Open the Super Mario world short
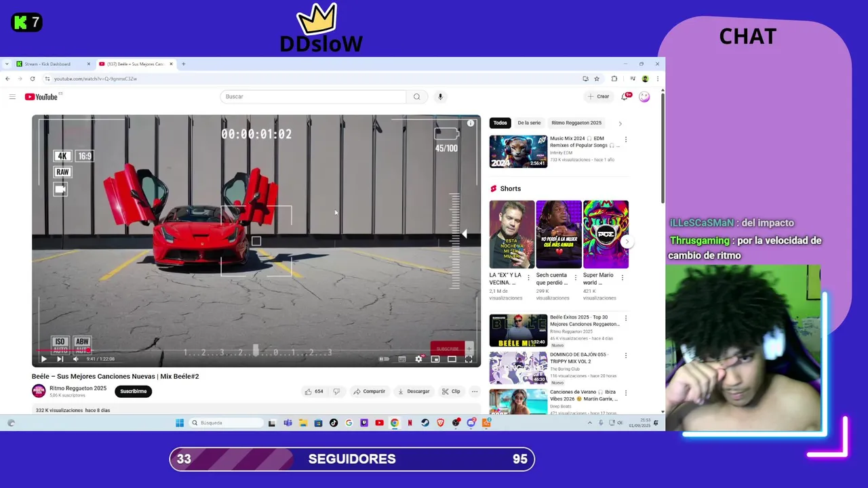868x488 pixels. 606,235
